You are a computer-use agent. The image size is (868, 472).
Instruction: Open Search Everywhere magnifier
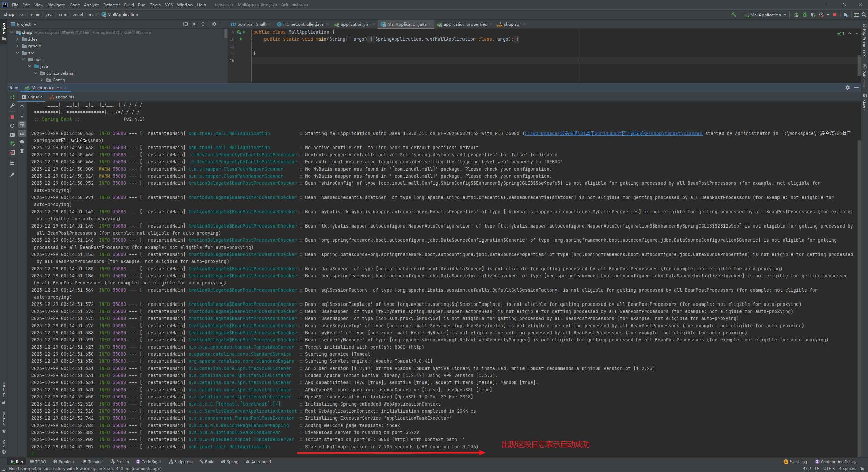[864, 15]
